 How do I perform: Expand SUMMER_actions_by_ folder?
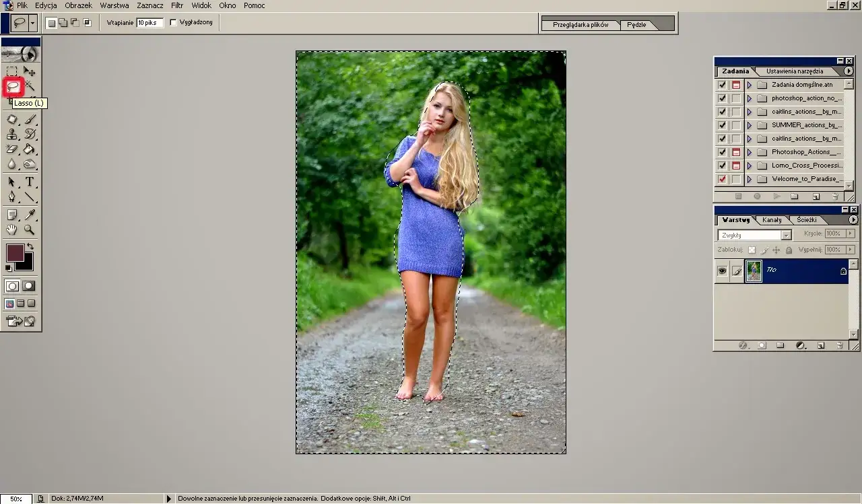(749, 125)
